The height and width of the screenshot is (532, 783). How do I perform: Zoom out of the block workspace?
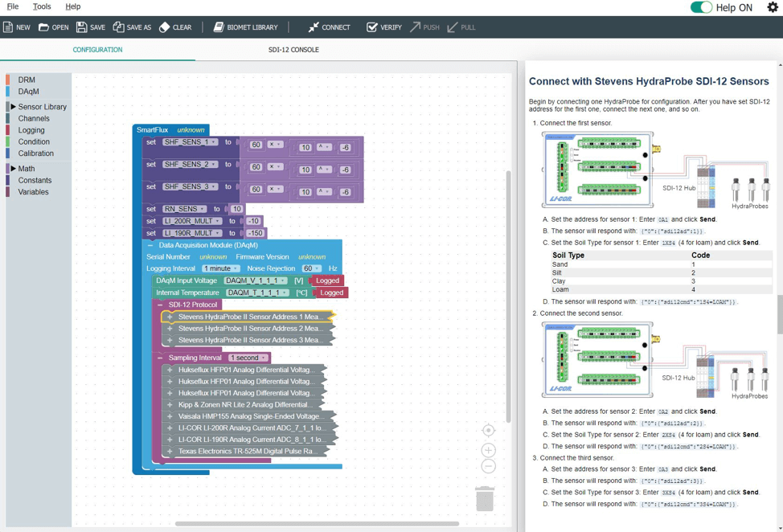(x=489, y=466)
